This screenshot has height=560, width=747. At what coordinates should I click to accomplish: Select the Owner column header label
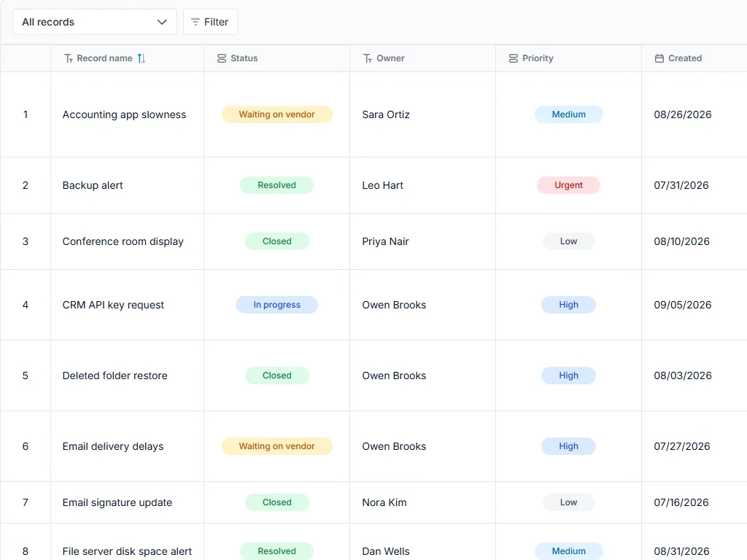coord(390,58)
